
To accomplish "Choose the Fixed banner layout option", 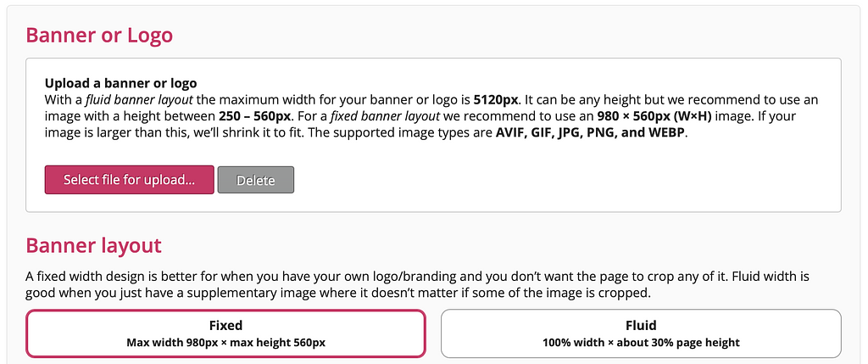I will [225, 333].
